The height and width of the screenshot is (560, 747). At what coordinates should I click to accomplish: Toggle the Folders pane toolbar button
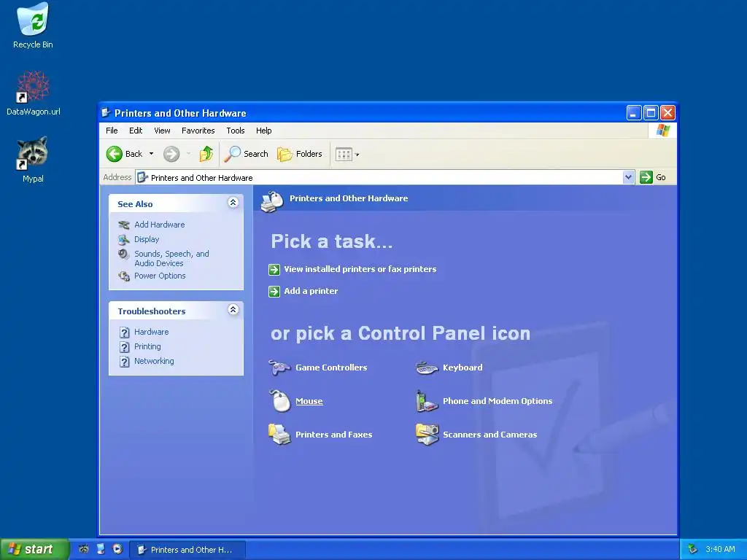(300, 154)
